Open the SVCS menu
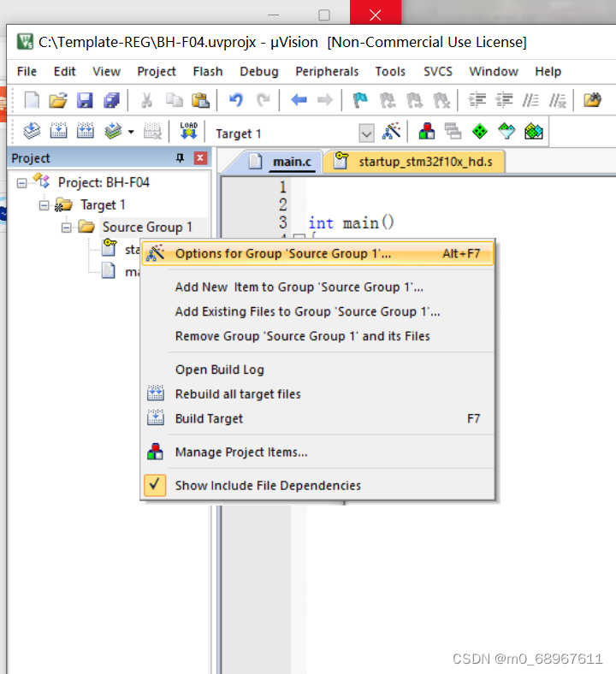The width and height of the screenshot is (616, 674). click(x=437, y=71)
